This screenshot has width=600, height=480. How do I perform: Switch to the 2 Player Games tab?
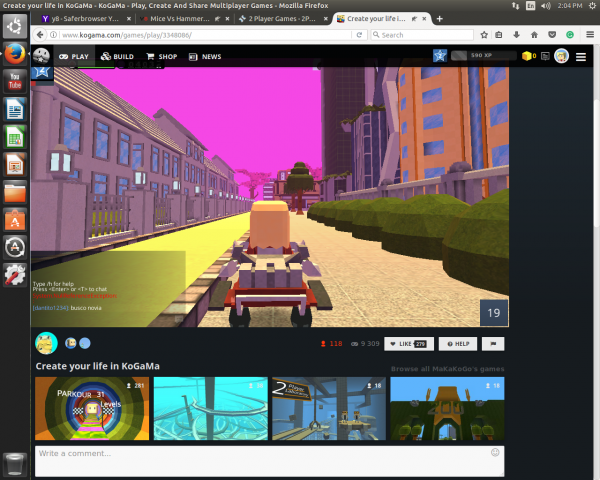pyautogui.click(x=278, y=19)
